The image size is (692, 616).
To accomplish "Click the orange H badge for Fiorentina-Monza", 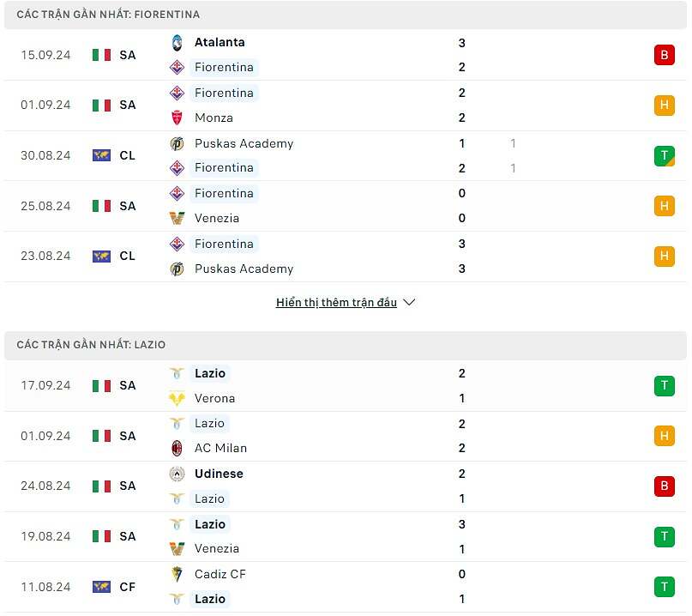I will (664, 106).
